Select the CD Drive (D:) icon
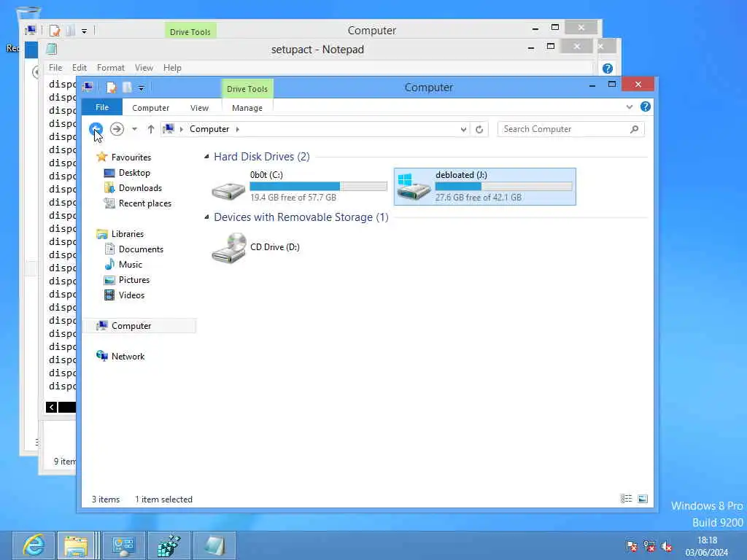This screenshot has width=747, height=560. click(228, 248)
